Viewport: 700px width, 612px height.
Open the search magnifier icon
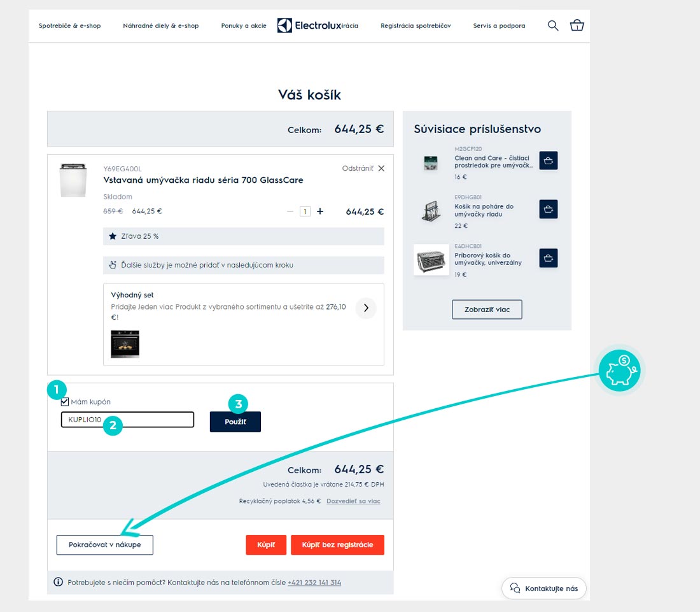pos(553,25)
